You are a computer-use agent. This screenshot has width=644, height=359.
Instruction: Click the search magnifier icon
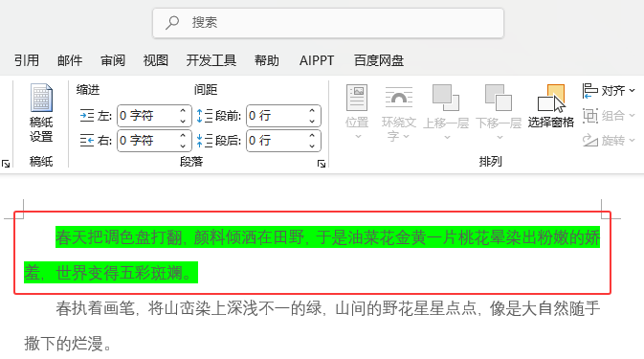[x=172, y=23]
